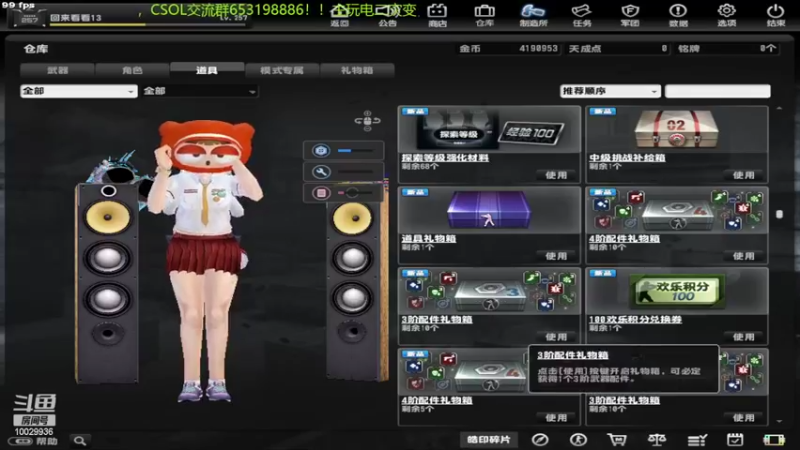The width and height of the screenshot is (800, 450).
Task: Select the 探索等级 经验100 item image
Action: 490,130
